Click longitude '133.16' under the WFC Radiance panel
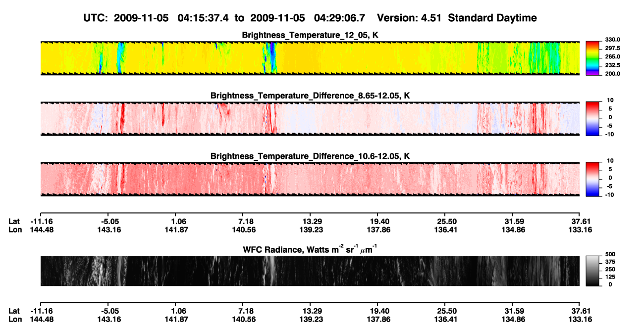Screen dimensions: 644x330 click(x=580, y=319)
